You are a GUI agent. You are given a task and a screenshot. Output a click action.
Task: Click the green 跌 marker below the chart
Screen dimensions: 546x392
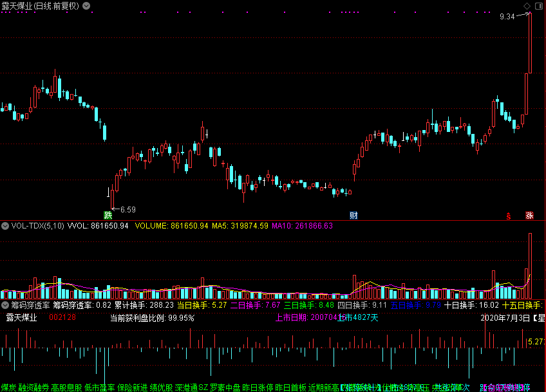click(108, 215)
